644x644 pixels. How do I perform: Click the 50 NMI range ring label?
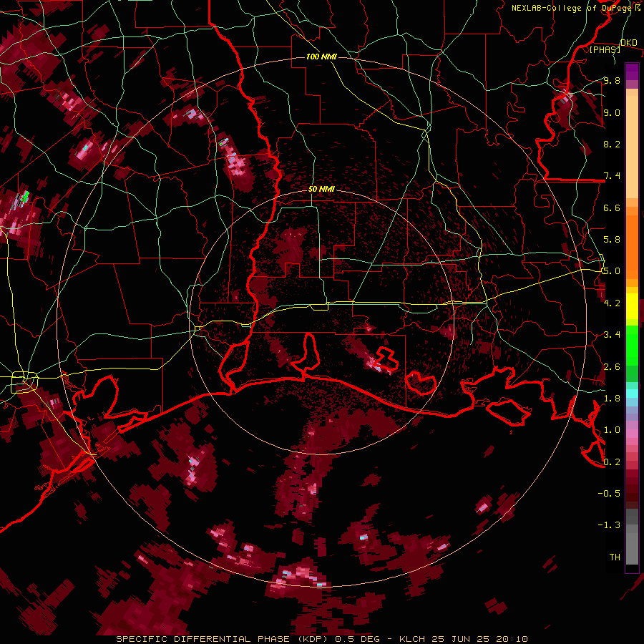point(321,190)
